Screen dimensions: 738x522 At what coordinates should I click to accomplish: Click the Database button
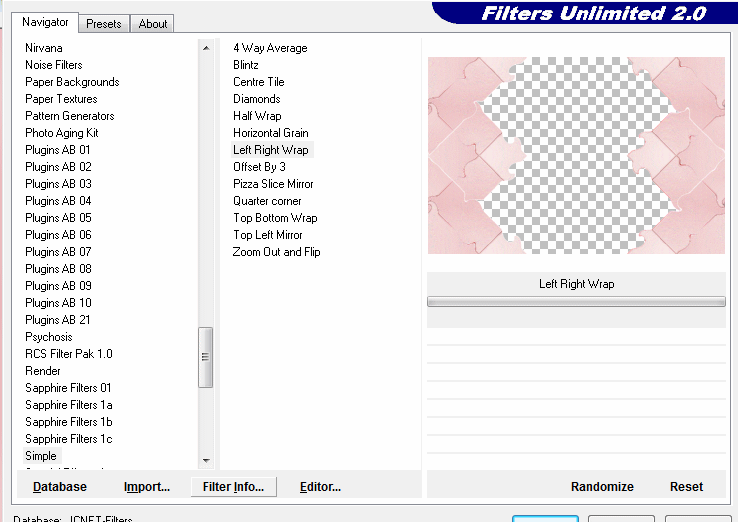60,487
